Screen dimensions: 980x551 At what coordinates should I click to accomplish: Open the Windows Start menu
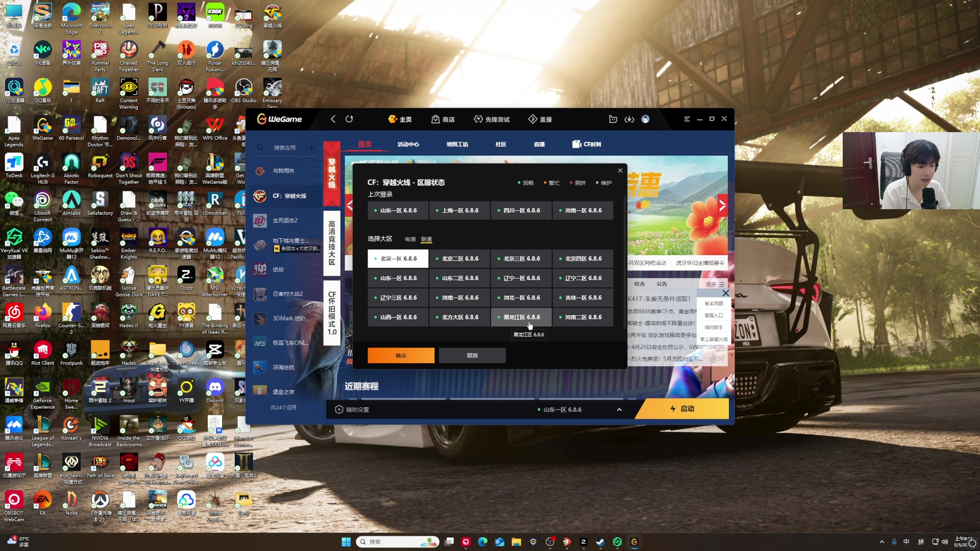346,542
